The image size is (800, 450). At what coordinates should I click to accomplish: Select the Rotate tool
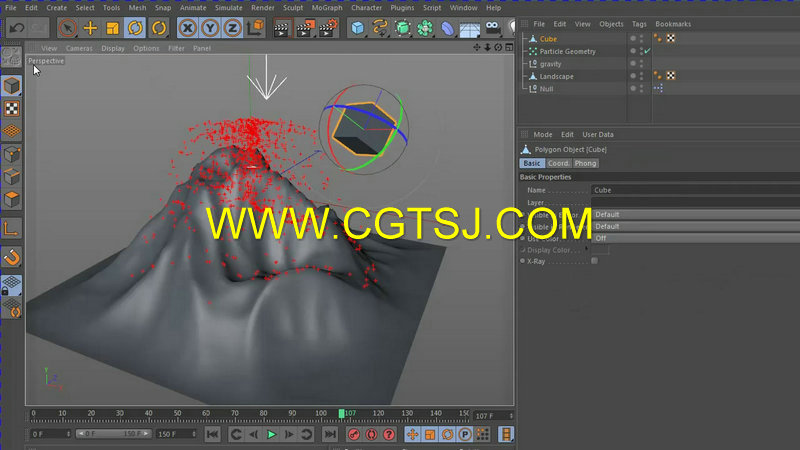[x=135, y=28]
